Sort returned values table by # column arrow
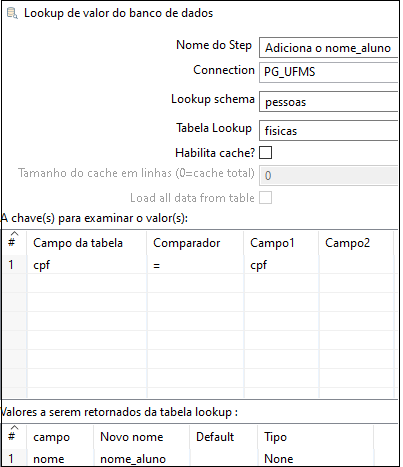The height and width of the screenshot is (467, 403). point(14,427)
